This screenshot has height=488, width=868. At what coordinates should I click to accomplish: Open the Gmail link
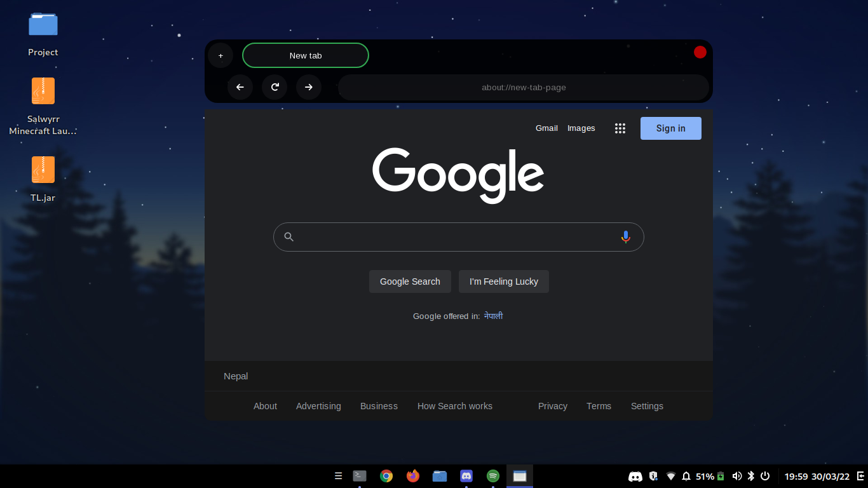(x=546, y=128)
